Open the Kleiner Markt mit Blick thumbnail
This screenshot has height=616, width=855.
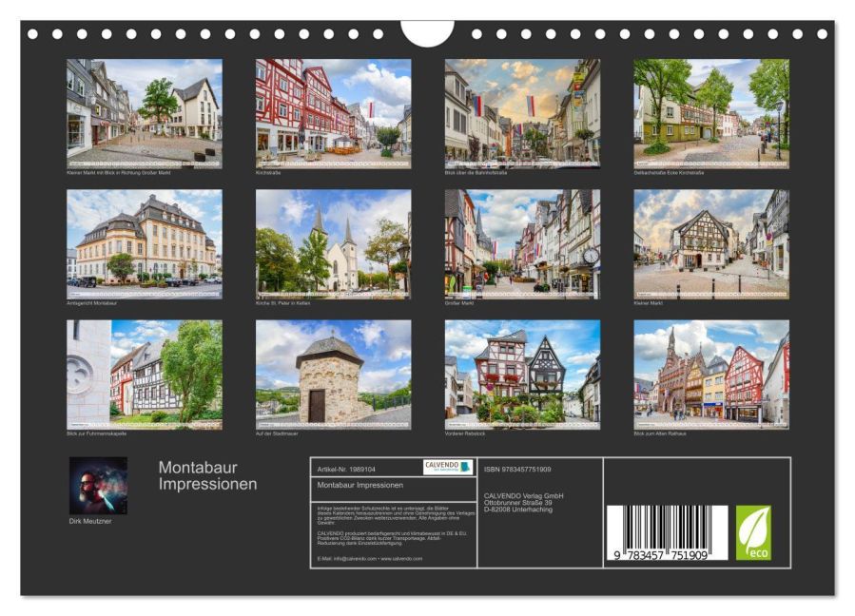pos(145,113)
